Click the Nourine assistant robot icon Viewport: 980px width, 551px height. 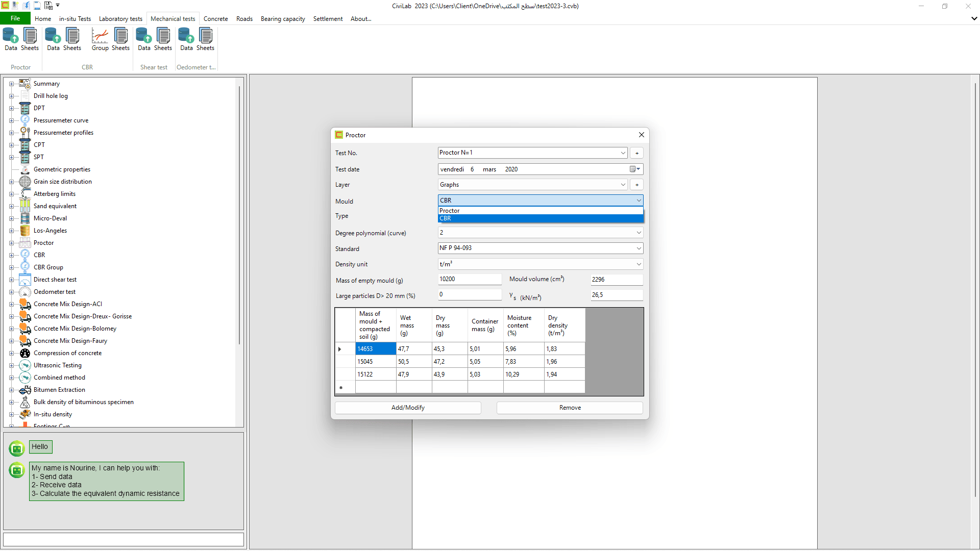(17, 448)
